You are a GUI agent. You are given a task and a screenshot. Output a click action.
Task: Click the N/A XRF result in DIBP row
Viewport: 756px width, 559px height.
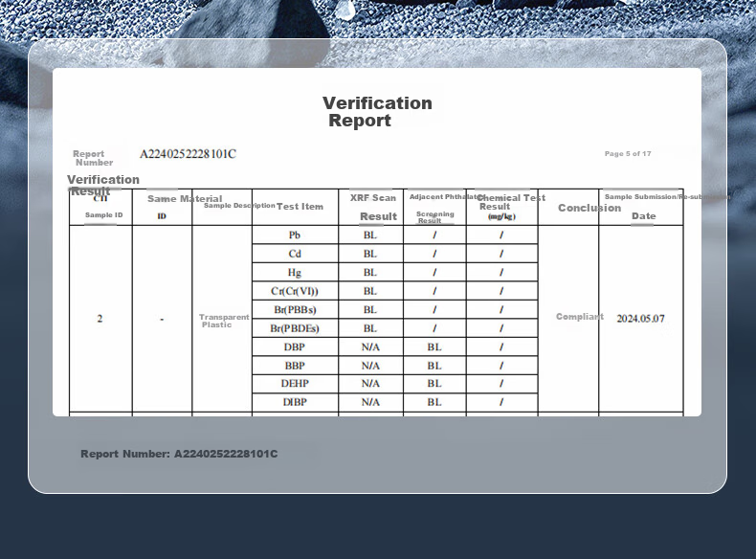(370, 402)
